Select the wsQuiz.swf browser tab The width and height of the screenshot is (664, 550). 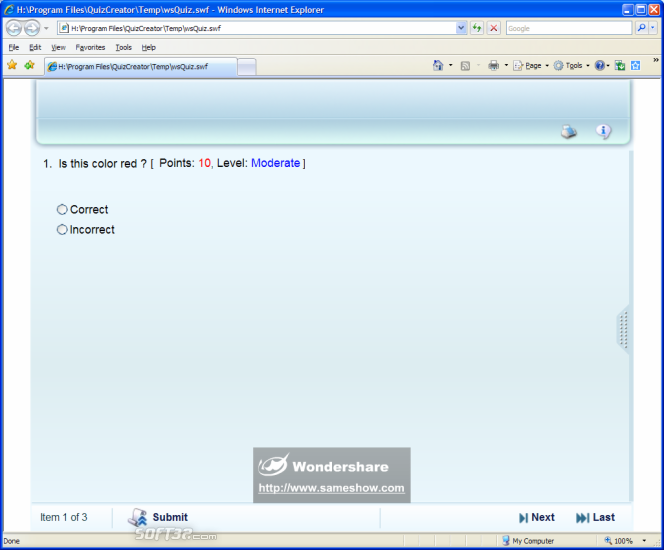(141, 66)
